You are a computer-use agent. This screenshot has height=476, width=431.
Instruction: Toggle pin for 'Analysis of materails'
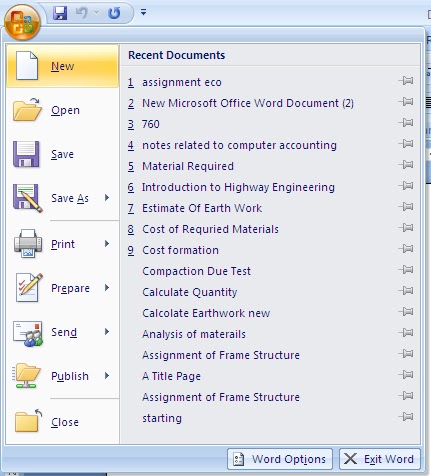(x=406, y=333)
